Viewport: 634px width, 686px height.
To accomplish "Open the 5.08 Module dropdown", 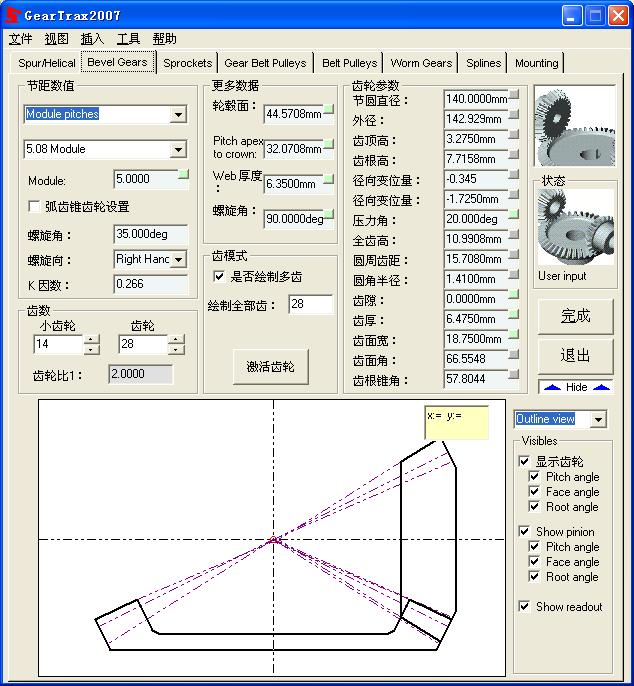I will 178,149.
